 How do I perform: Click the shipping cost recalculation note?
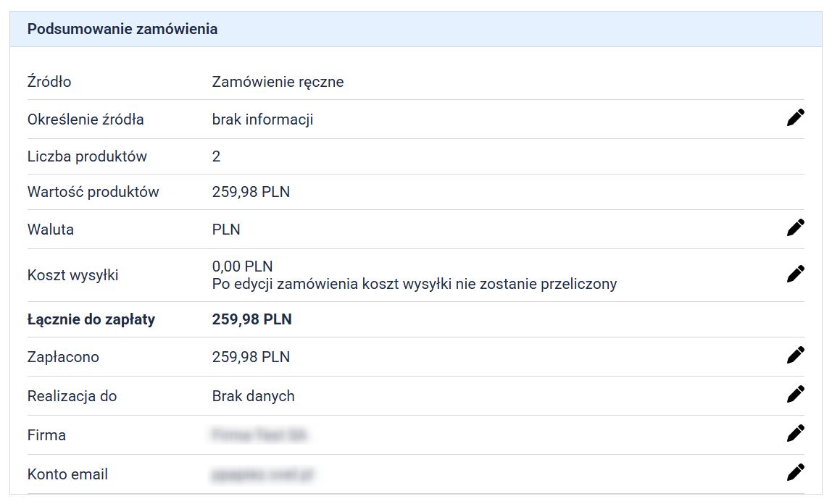point(414,284)
